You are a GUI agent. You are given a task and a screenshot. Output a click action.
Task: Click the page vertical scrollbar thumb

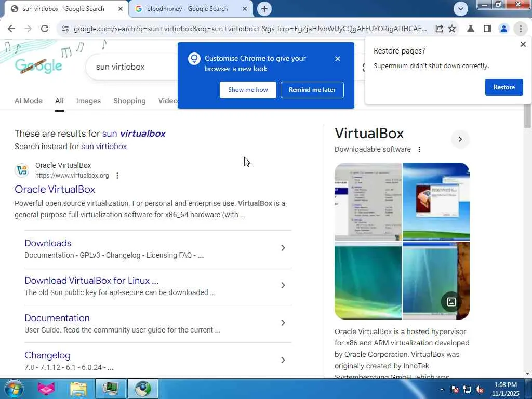[527, 116]
